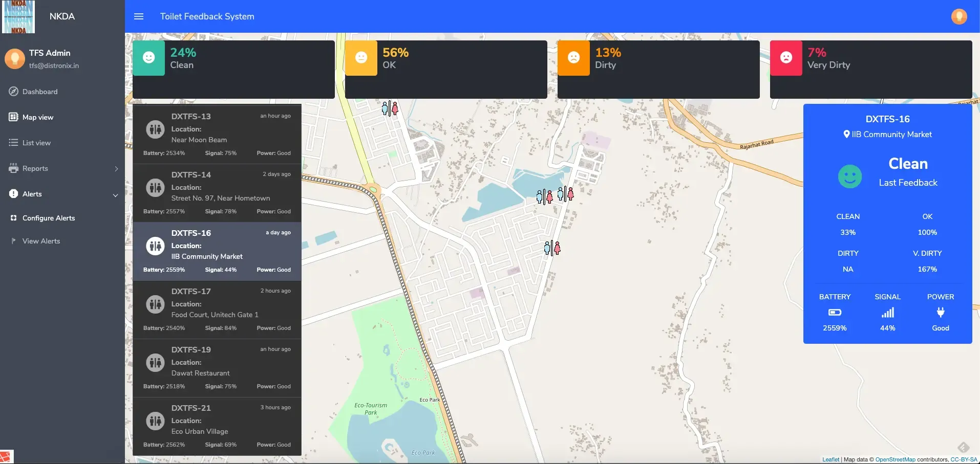Click the Leaflet link in map corner
Image resolution: width=980 pixels, height=464 pixels.
coord(830,459)
